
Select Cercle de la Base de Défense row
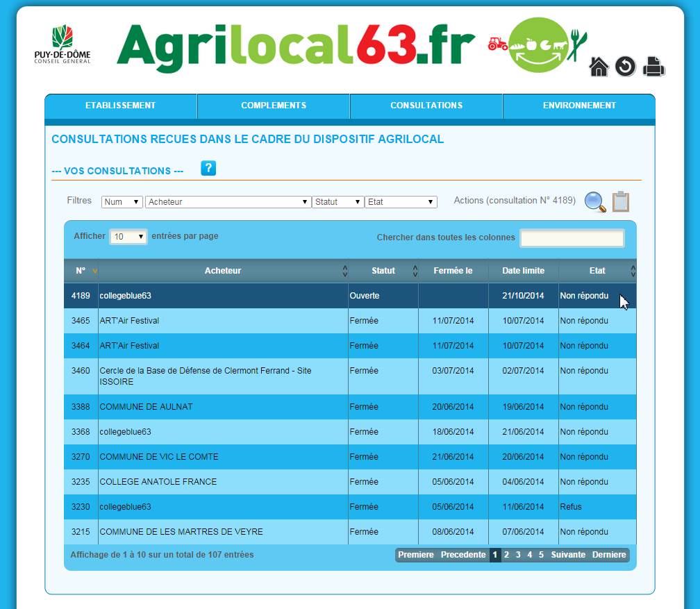point(350,376)
